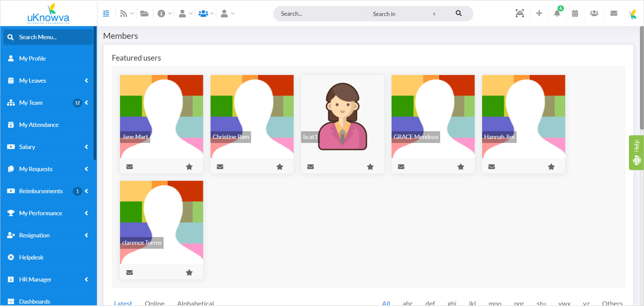Open the calendar icon in top bar

pyautogui.click(x=575, y=14)
